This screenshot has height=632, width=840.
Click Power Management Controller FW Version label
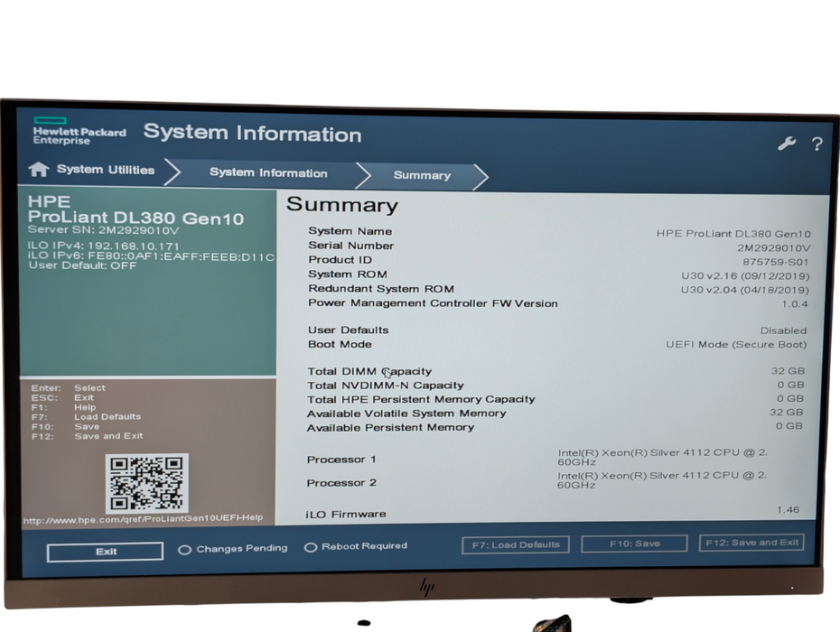433,303
